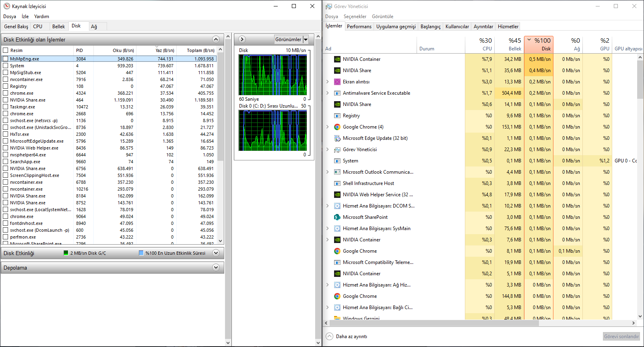The image size is (644, 347).
Task: Check the SearchApp.exe checkbox
Action: coord(6,162)
